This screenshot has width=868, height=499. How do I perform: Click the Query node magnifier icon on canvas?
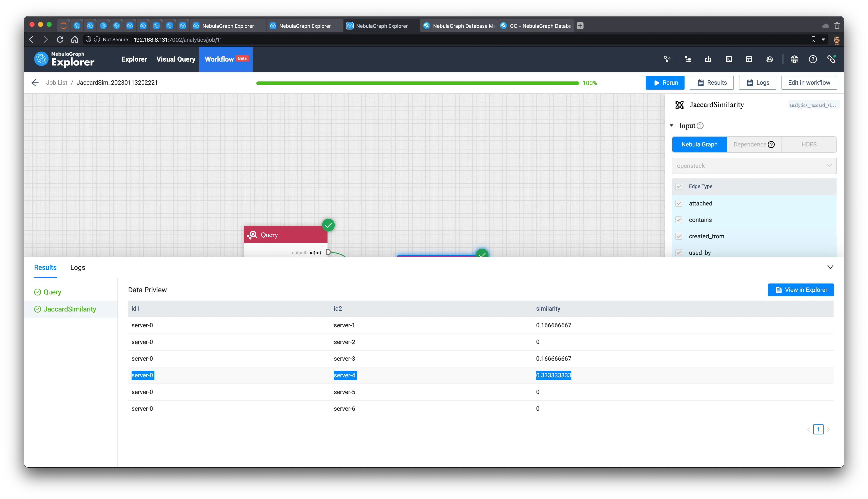pos(252,235)
